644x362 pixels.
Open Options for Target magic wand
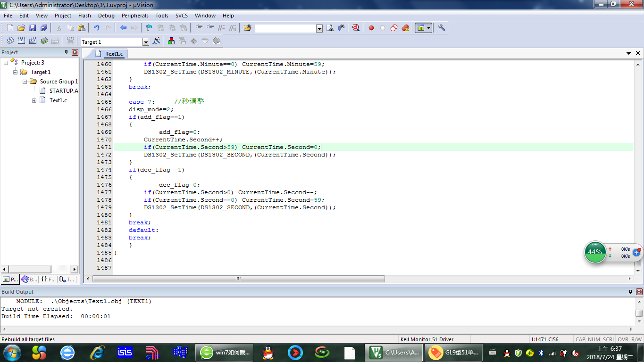coord(156,41)
